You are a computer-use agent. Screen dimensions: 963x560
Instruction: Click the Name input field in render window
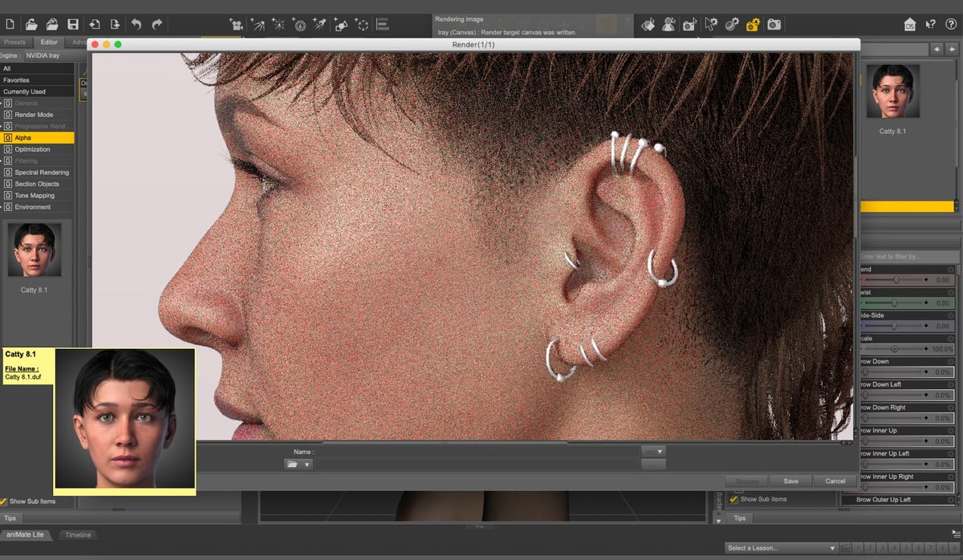477,452
